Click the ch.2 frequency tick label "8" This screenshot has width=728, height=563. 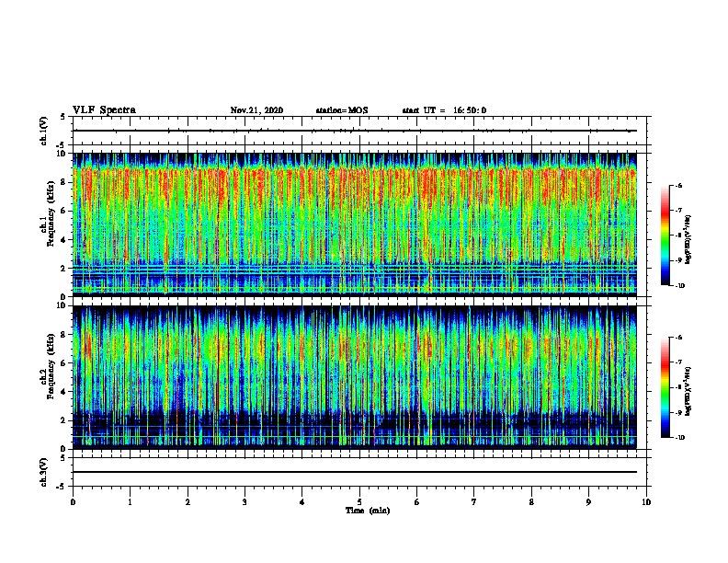tap(63, 335)
